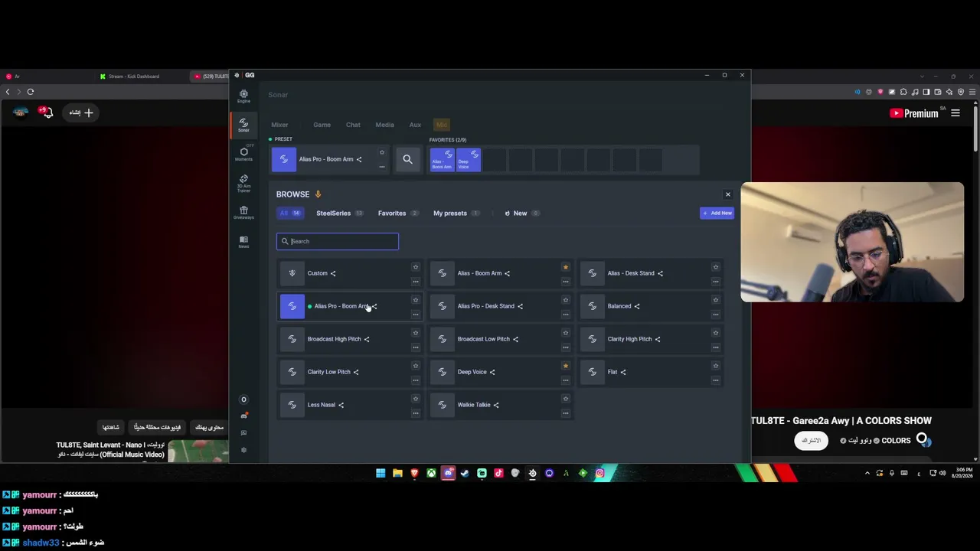This screenshot has width=980, height=551.
Task: Open more options for Less Nasal
Action: tap(416, 413)
